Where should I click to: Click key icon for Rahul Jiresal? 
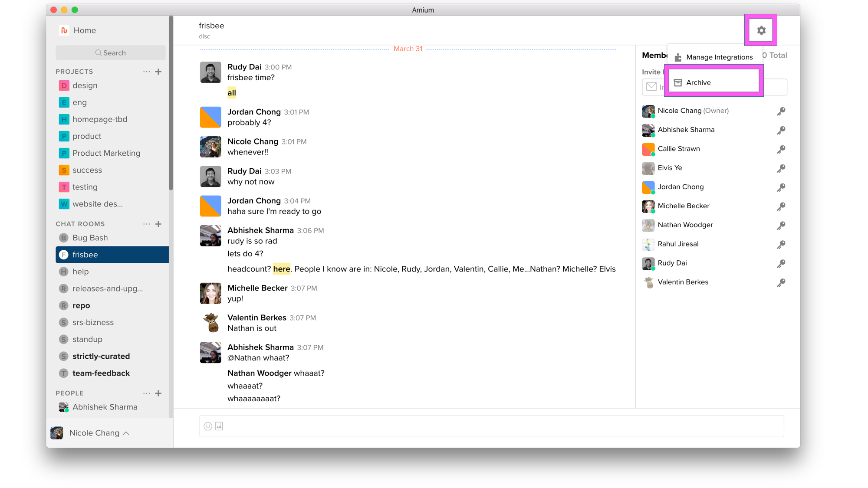pyautogui.click(x=781, y=245)
